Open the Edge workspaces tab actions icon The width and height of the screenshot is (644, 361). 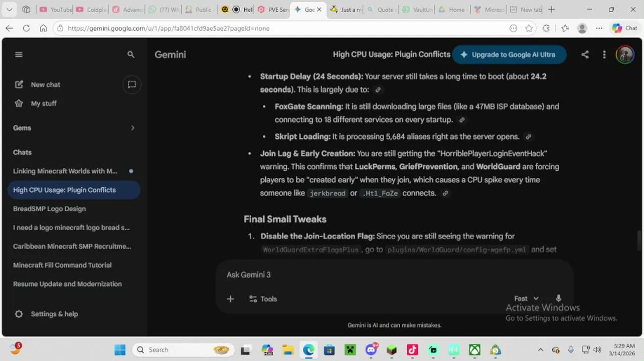26,10
